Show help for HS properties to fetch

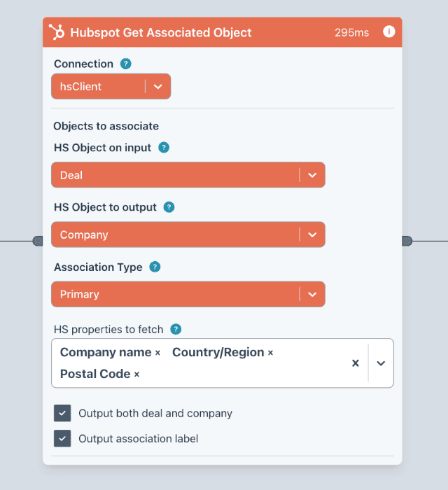[x=176, y=329]
